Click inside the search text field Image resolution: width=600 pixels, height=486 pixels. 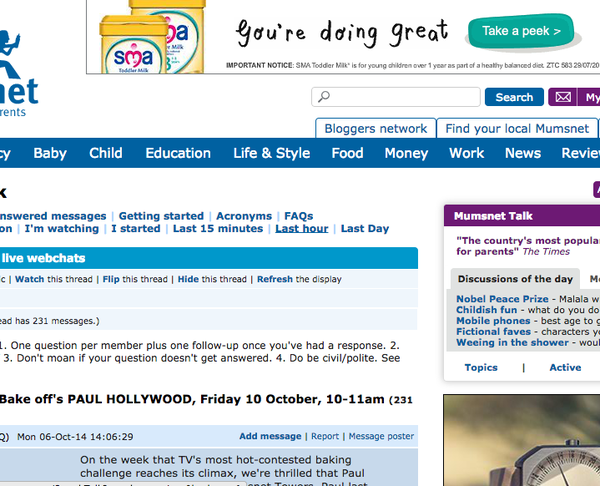pyautogui.click(x=396, y=97)
